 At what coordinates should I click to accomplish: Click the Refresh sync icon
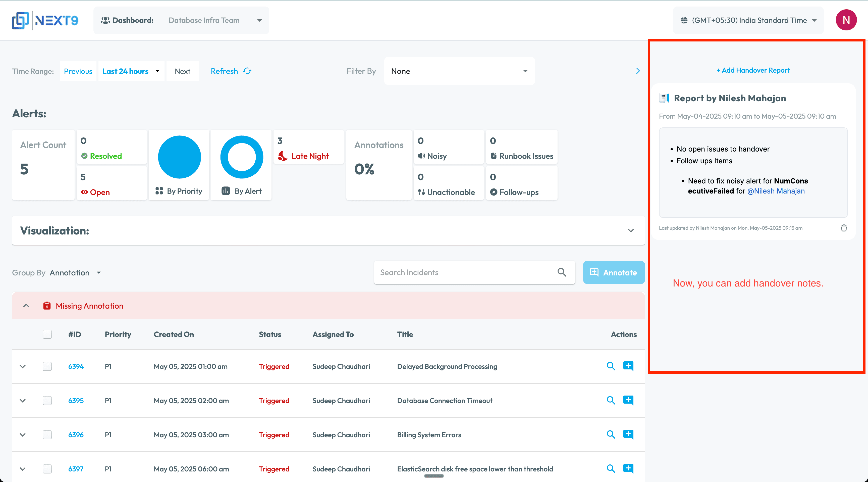click(x=247, y=71)
